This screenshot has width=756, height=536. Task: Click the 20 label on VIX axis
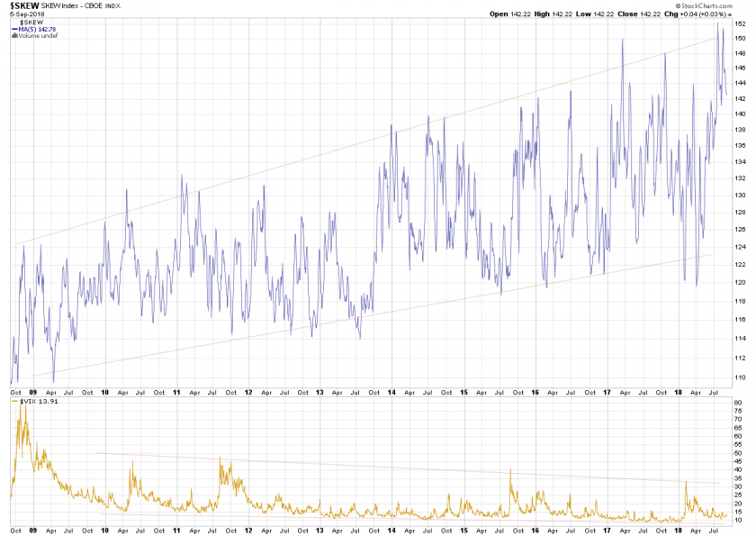pos(738,504)
